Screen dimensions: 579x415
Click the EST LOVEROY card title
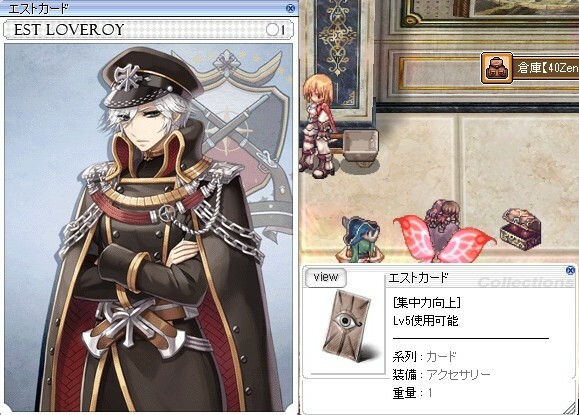(69, 30)
